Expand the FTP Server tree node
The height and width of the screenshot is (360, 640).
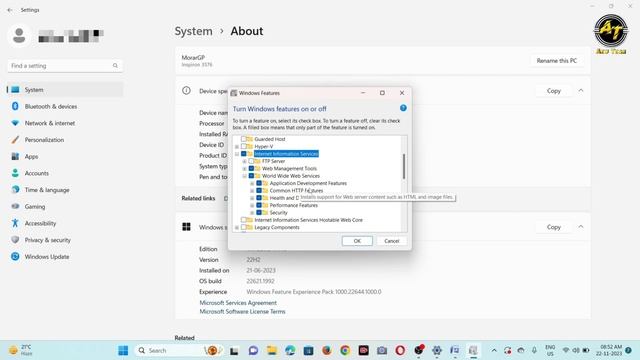(x=244, y=161)
